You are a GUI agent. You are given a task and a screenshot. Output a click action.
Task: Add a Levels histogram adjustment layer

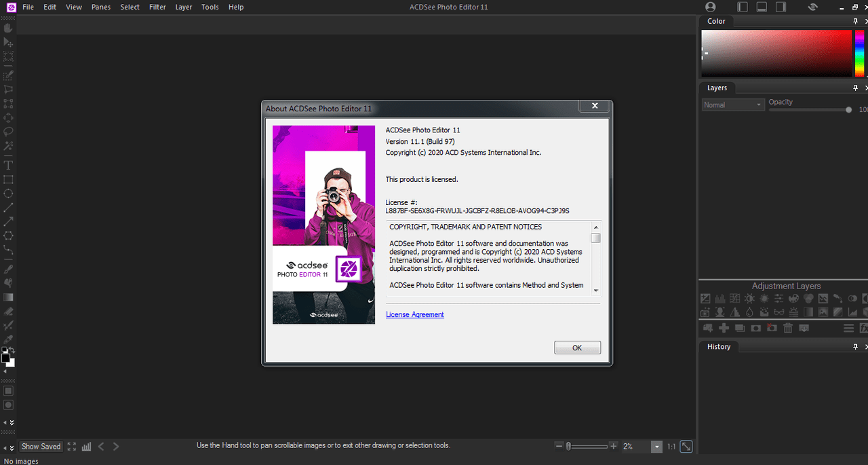[720, 299]
